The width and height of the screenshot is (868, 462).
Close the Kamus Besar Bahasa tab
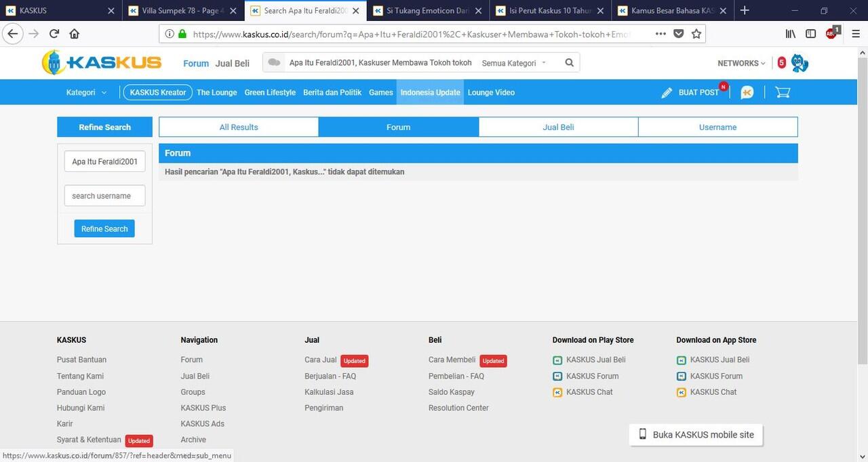722,11
